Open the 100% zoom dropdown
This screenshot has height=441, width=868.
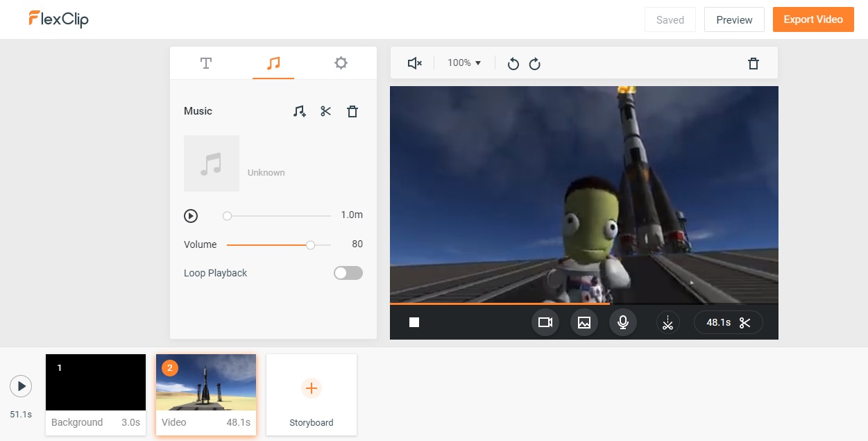(x=464, y=63)
